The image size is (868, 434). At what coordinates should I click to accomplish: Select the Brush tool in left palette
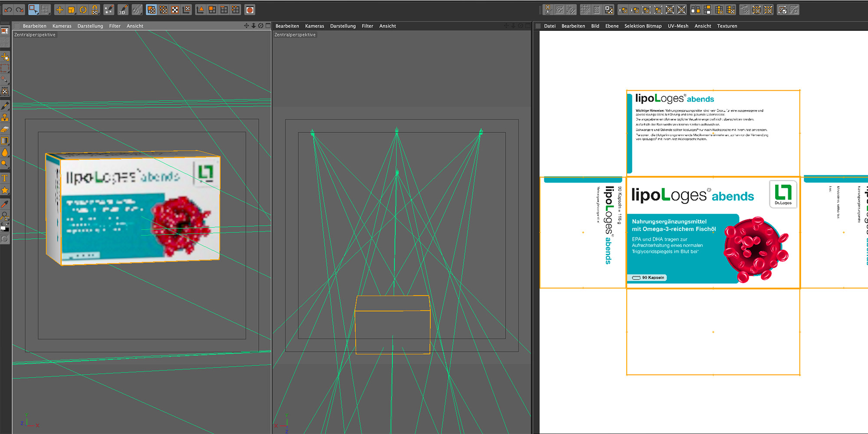(5, 106)
